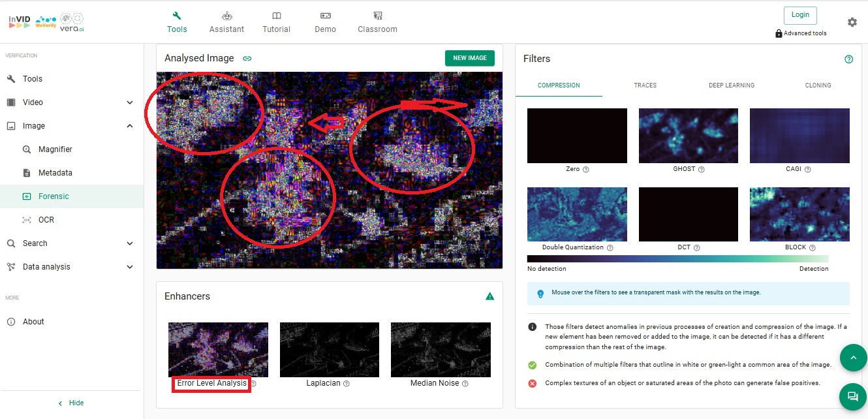This screenshot has height=419, width=868.
Task: Select the Traces filters tab
Action: [x=645, y=85]
